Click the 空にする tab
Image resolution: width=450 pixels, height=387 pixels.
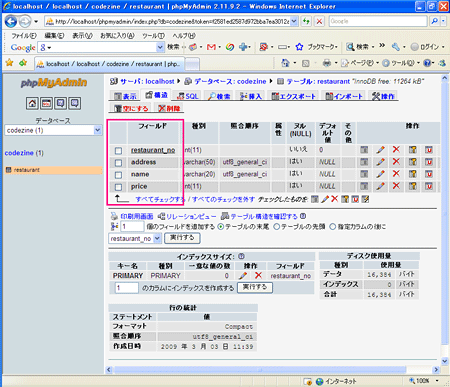[x=131, y=108]
